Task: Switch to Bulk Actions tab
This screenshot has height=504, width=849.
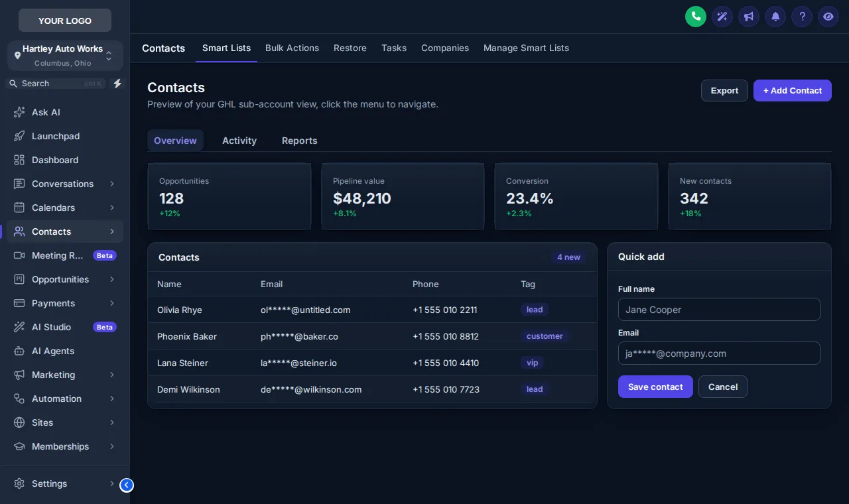Action: tap(292, 48)
